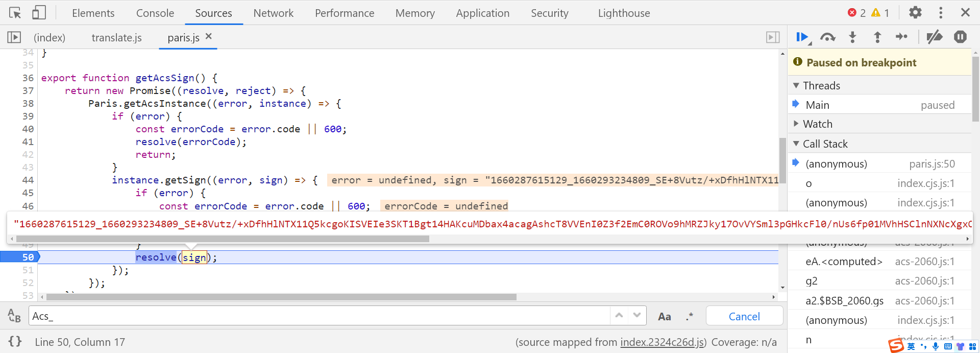Open the Lighthouse tab
Image resolution: width=980 pixels, height=353 pixels.
click(624, 13)
